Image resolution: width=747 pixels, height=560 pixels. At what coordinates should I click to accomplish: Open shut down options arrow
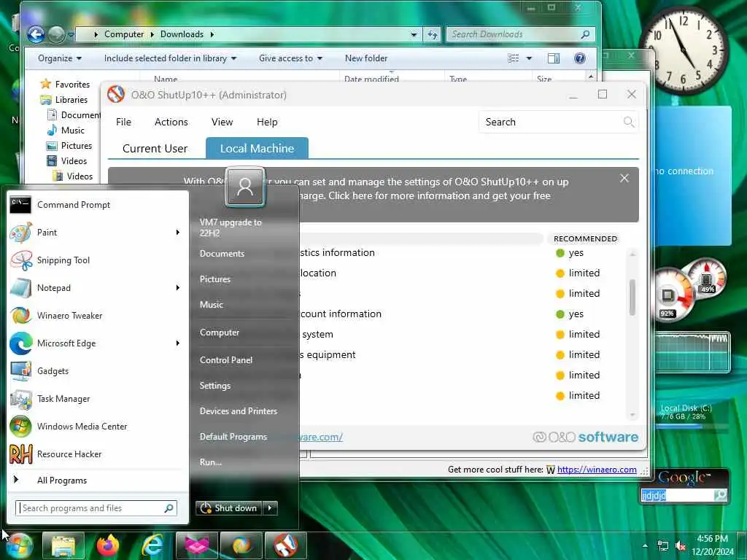[x=270, y=508]
